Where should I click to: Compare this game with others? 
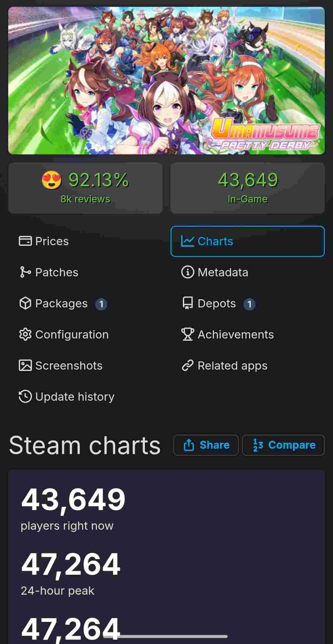(x=283, y=445)
